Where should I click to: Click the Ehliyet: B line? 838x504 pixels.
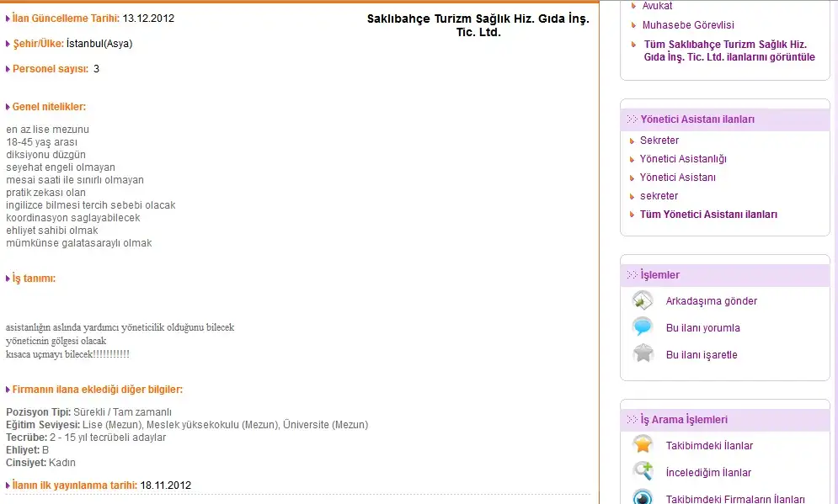tap(27, 450)
